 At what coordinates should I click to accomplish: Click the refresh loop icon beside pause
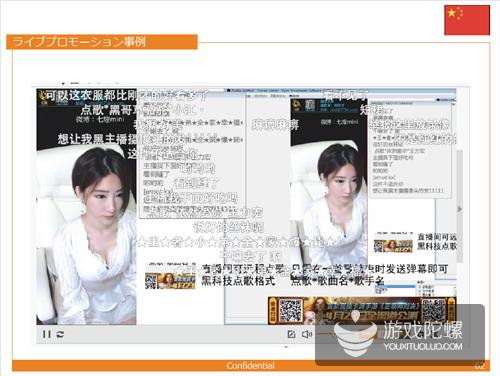point(60,334)
